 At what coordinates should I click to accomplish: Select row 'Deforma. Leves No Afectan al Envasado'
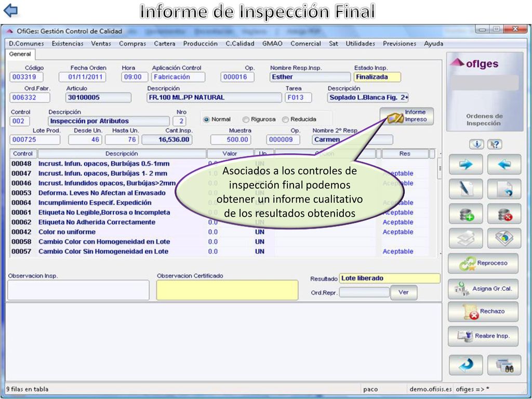click(224, 193)
